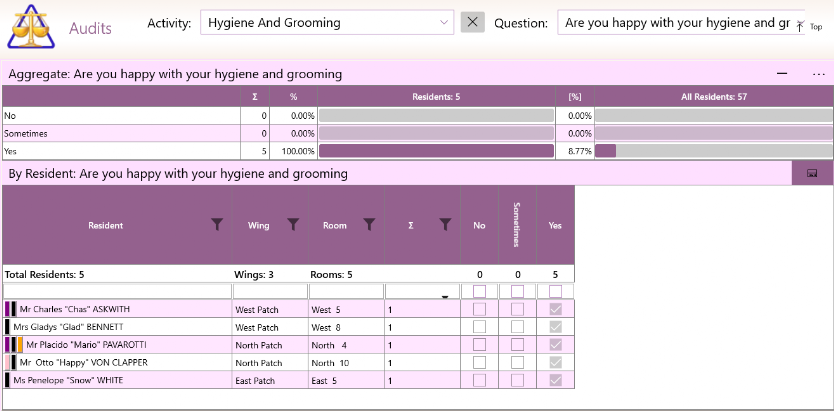The image size is (834, 411).
Task: Toggle the Sometimes filter checkbox in filter row
Action: point(518,291)
